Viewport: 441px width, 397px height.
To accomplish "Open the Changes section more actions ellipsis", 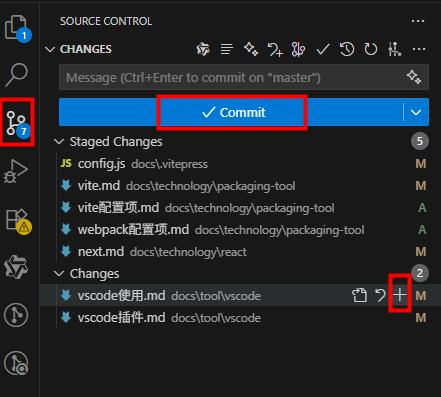I will point(419,49).
